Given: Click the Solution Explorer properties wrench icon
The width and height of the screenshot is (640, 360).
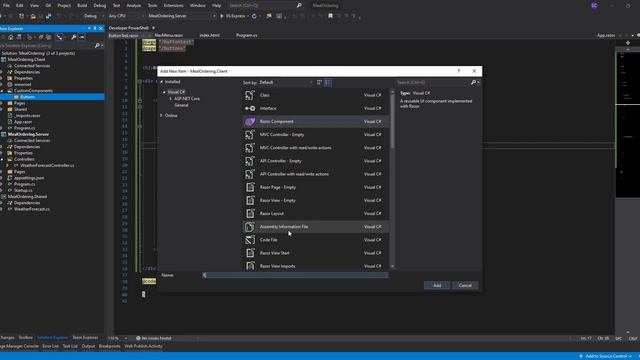Looking at the screenshot, I should coord(73,37).
